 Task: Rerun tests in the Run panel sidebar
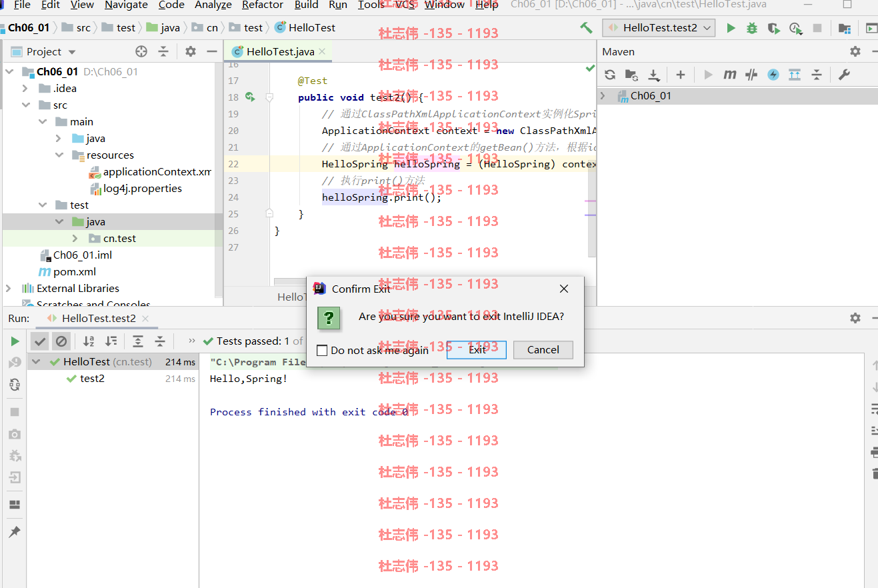15,341
